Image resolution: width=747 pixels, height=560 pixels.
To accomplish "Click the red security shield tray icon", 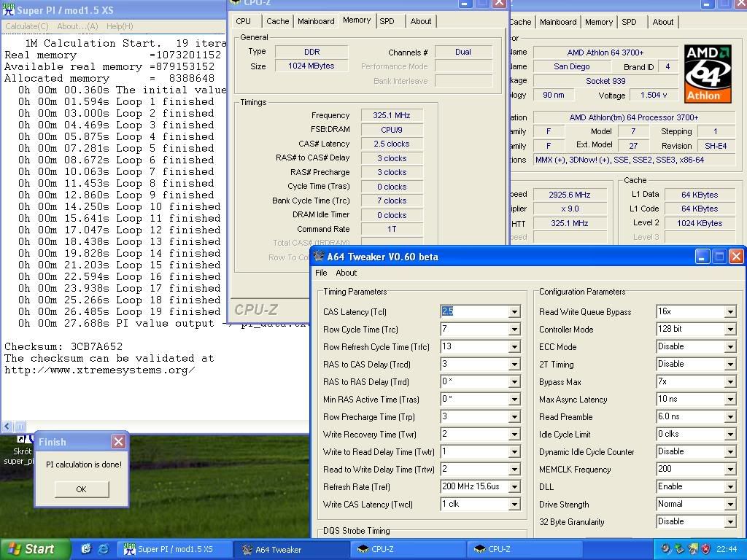I will [x=705, y=549].
